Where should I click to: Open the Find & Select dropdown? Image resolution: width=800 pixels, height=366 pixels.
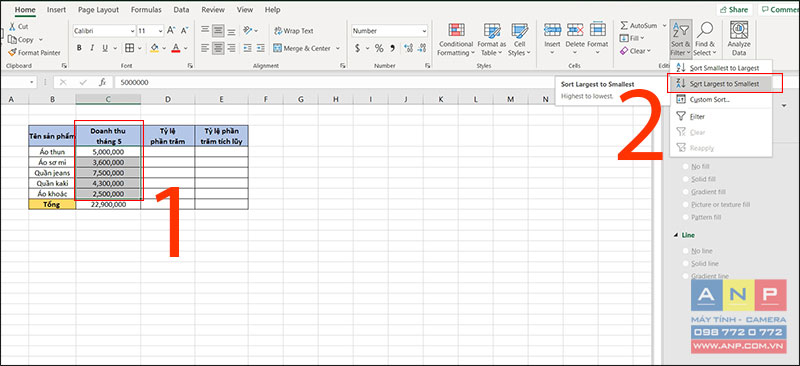(705, 39)
